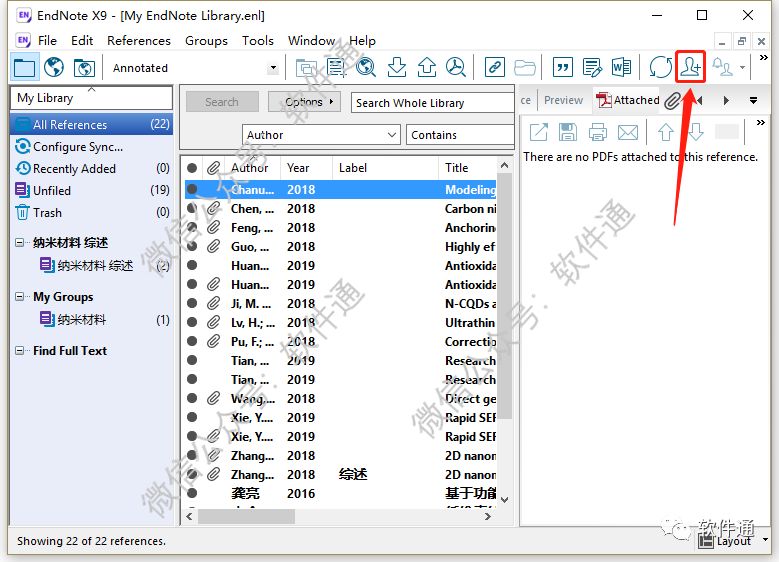Toggle read status dot for Chen 2018
Image resolution: width=779 pixels, height=562 pixels.
[192, 209]
